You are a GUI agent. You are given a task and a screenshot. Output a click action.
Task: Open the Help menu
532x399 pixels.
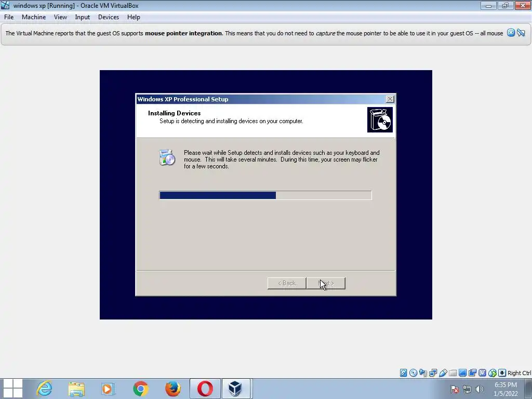(134, 17)
